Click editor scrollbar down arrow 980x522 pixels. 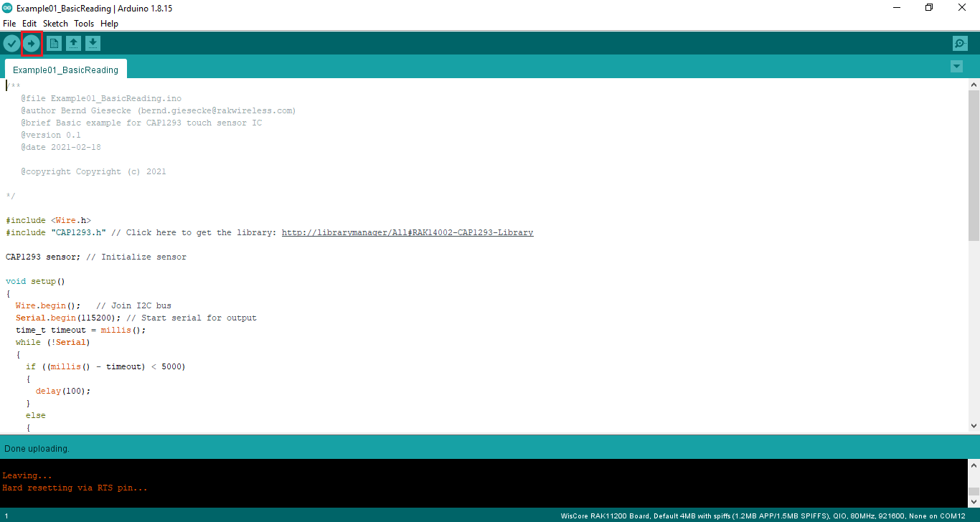[x=974, y=425]
